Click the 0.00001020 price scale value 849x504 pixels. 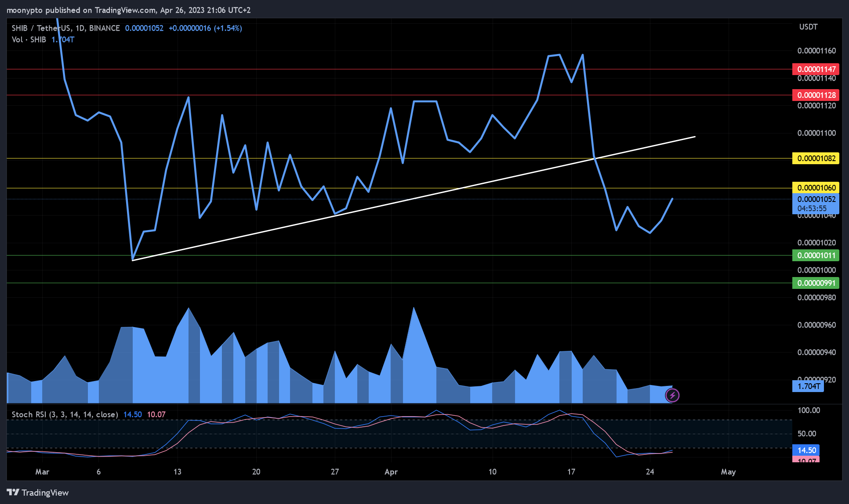816,243
